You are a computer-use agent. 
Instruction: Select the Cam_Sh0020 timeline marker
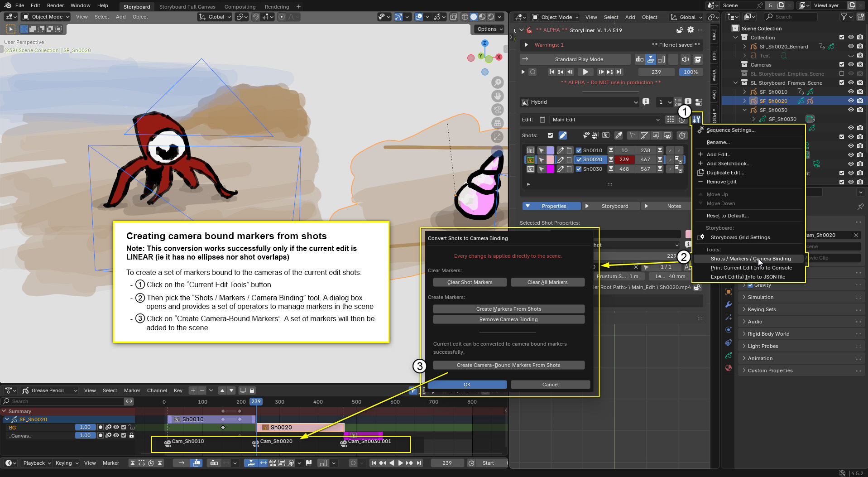coord(255,443)
